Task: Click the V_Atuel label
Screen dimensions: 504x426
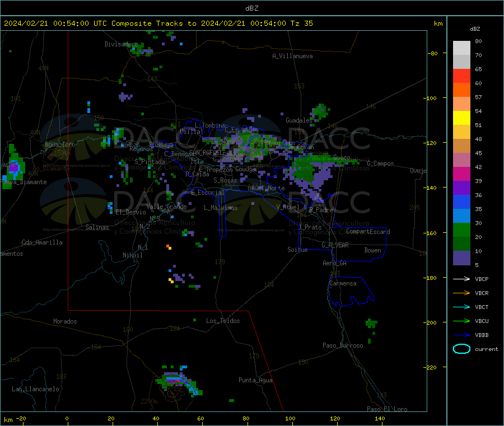Action: pyautogui.click(x=288, y=207)
